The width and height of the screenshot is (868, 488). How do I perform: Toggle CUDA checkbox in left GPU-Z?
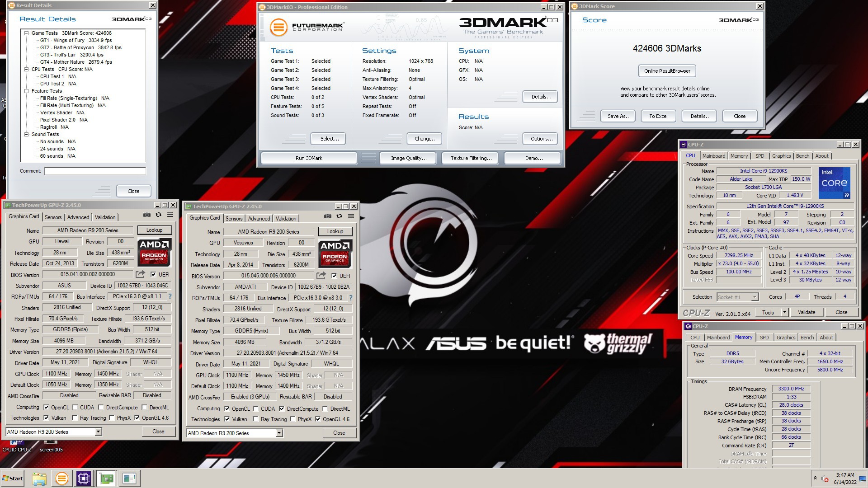pos(75,407)
